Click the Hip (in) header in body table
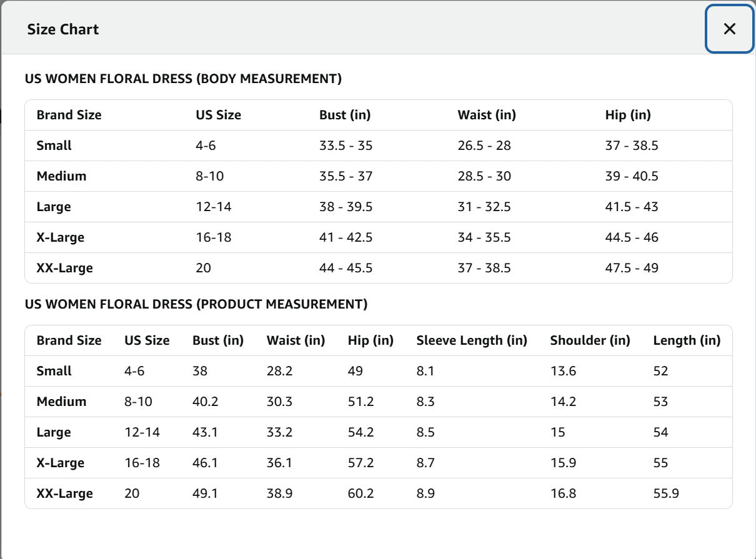This screenshot has height=559, width=756. tap(628, 115)
